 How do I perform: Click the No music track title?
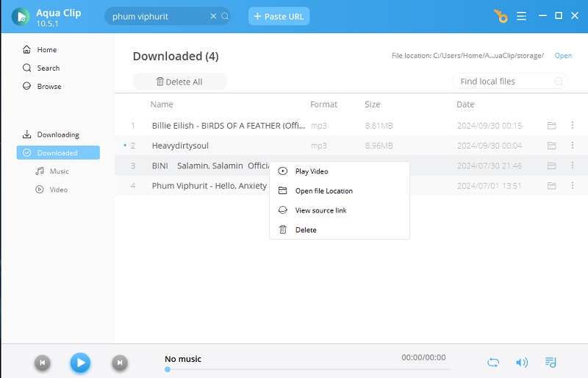(183, 359)
